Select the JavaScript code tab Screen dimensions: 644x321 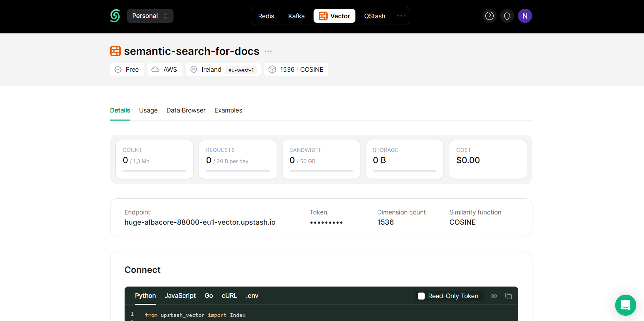pyautogui.click(x=180, y=296)
